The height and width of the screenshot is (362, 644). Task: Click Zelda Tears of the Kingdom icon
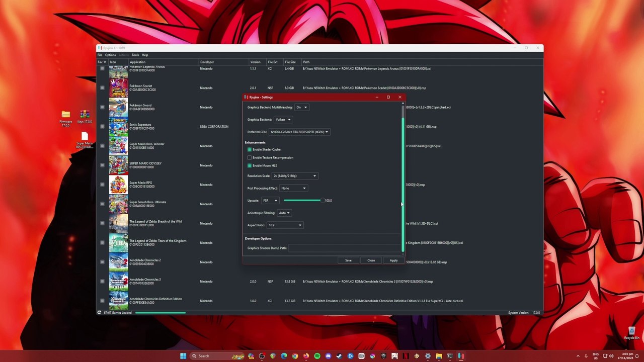[118, 243]
